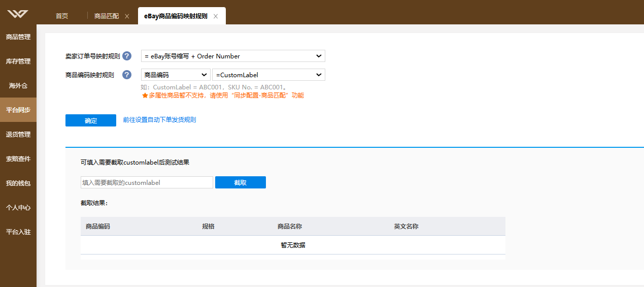The height and width of the screenshot is (287, 644).
Task: Open 库存管理 in the sidebar
Action: [18, 61]
